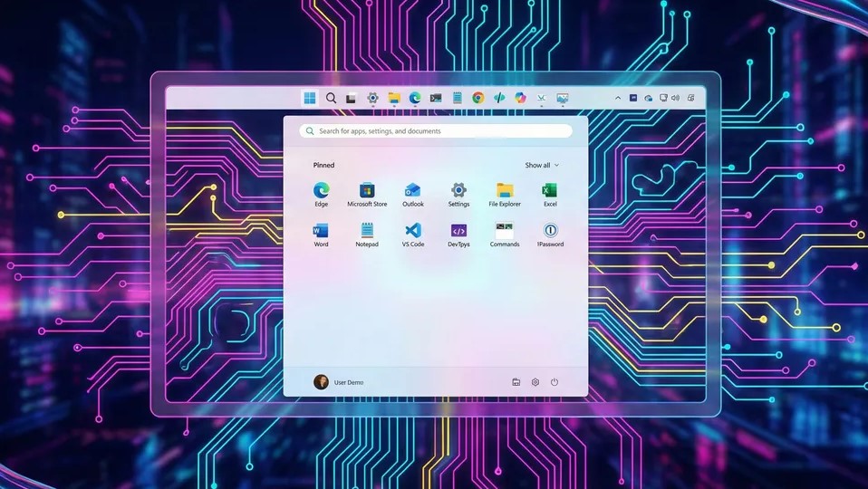Open folder shortcut beside Start footer gear
868x489 pixels.
coord(516,381)
